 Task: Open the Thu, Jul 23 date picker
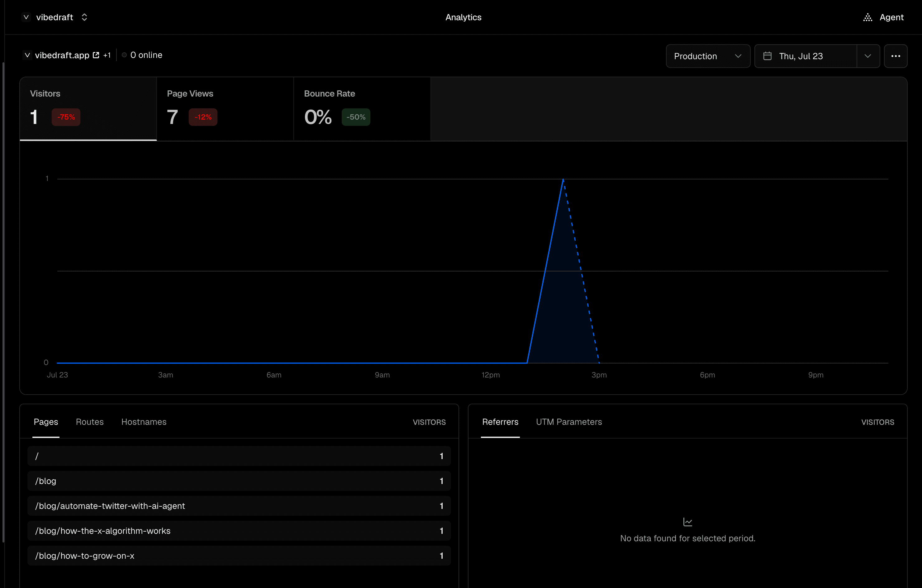tap(806, 56)
